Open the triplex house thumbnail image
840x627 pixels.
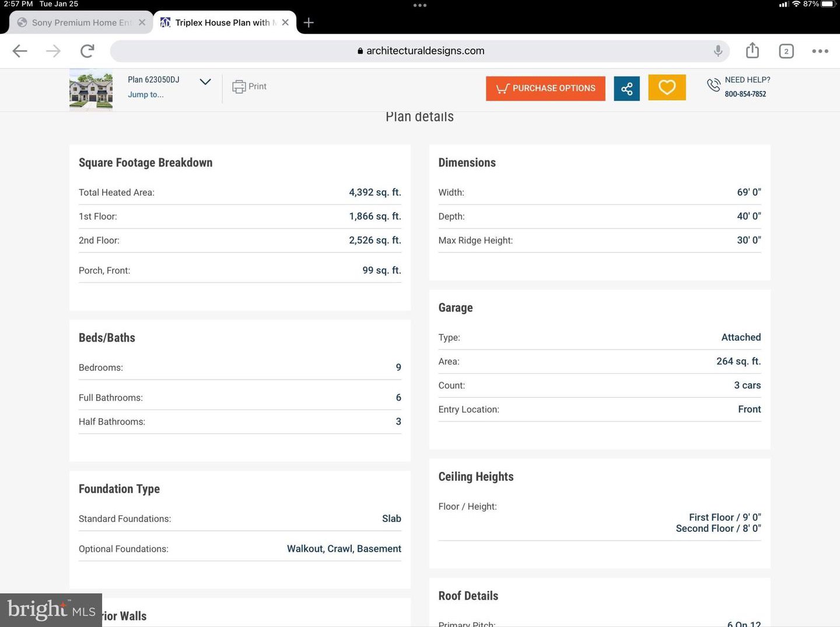pyautogui.click(x=91, y=89)
